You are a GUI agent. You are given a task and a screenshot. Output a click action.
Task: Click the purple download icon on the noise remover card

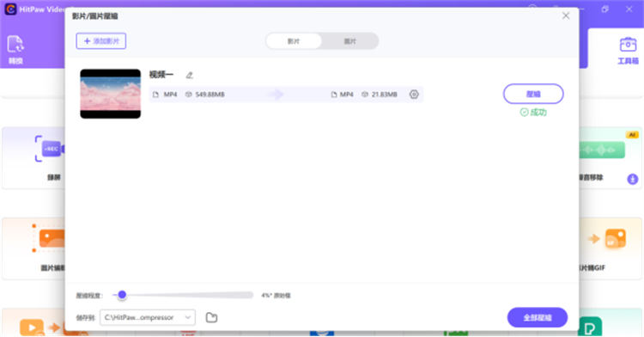click(633, 179)
